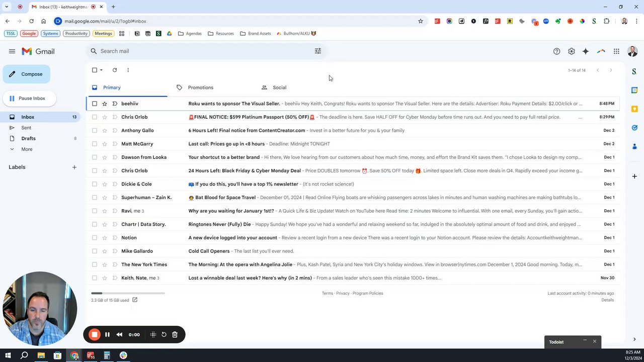
Task: Open File Explorer from the taskbar
Action: 41,355
